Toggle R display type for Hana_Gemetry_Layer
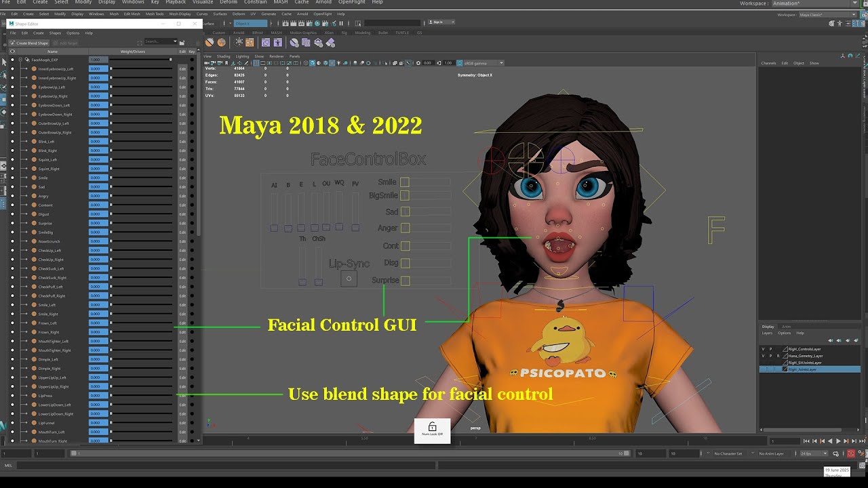Image resolution: width=868 pixels, height=488 pixels. tap(778, 356)
